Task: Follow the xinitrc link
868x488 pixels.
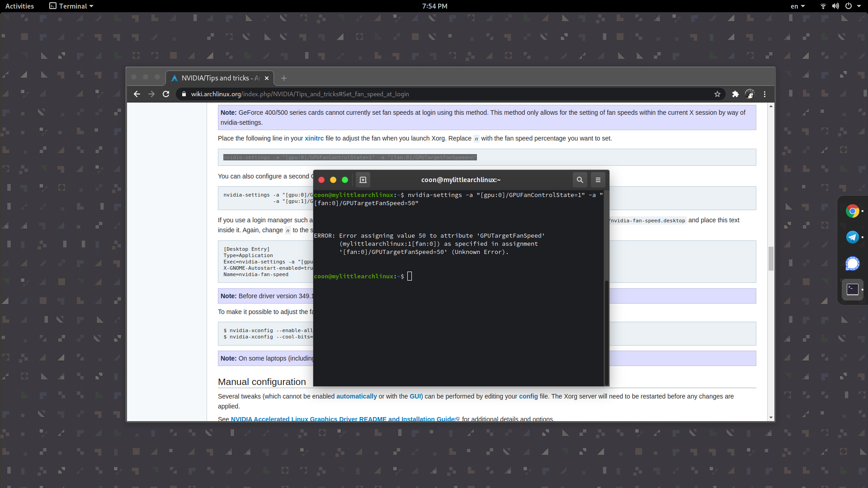Action: pyautogui.click(x=314, y=138)
